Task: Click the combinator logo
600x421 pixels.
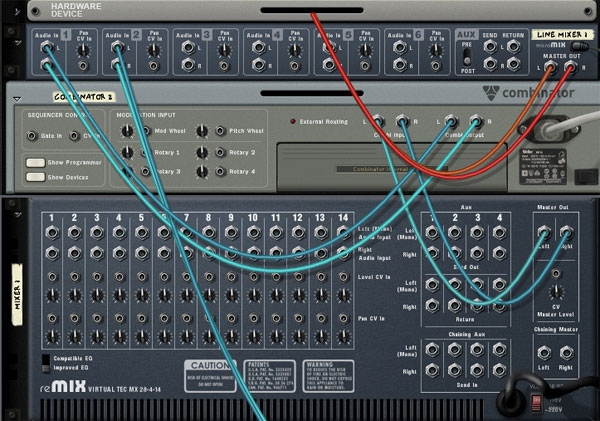Action: tap(528, 93)
